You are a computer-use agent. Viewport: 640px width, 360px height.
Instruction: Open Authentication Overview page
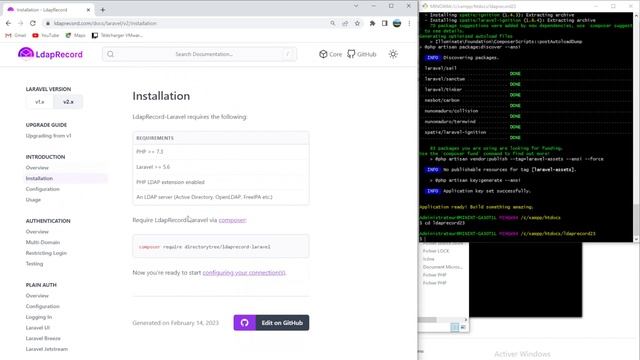(37, 231)
